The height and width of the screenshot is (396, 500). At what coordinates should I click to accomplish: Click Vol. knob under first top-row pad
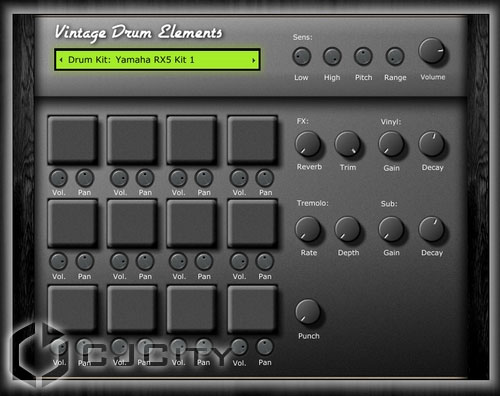58,178
